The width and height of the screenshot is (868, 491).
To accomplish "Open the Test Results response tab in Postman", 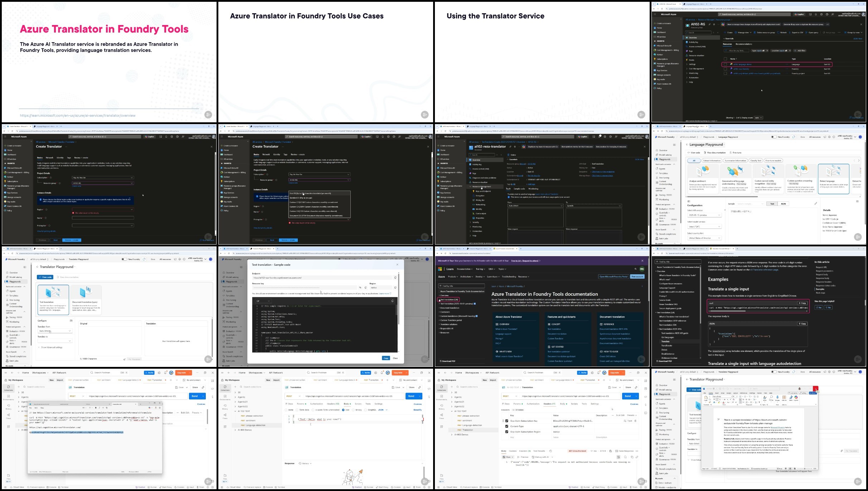I will tap(539, 451).
